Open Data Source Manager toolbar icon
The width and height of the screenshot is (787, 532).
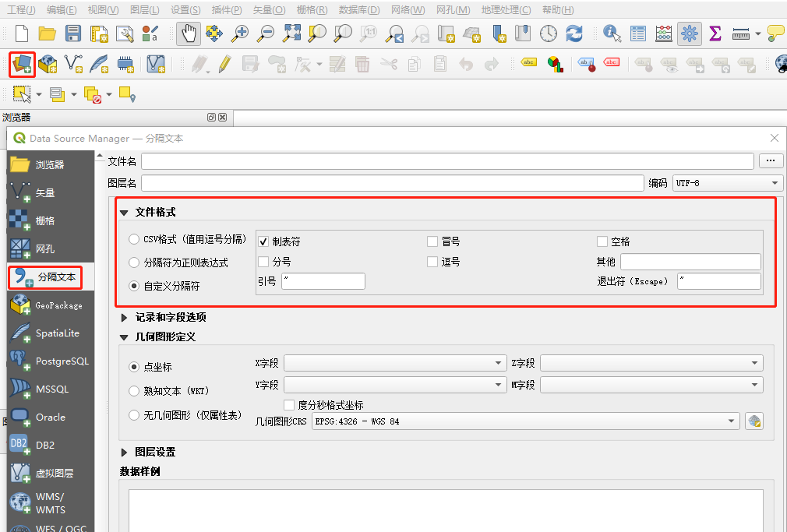[x=22, y=64]
